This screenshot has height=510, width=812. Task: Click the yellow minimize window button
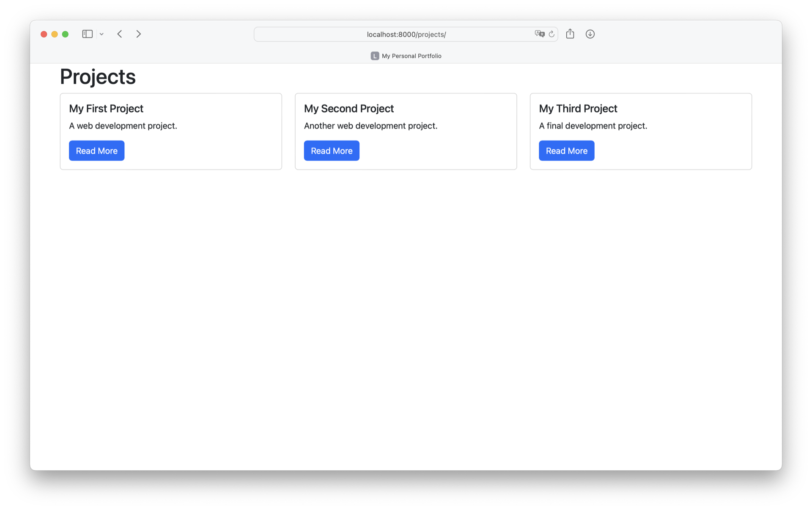click(x=55, y=34)
